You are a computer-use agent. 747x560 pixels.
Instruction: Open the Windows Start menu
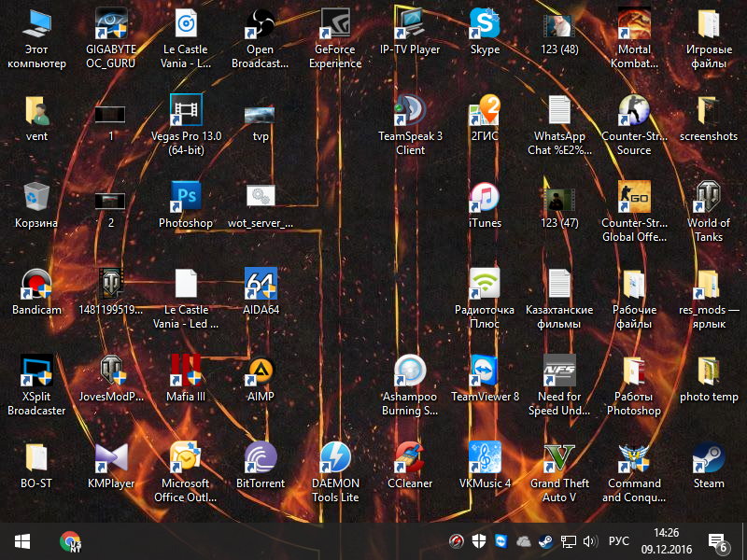22,541
